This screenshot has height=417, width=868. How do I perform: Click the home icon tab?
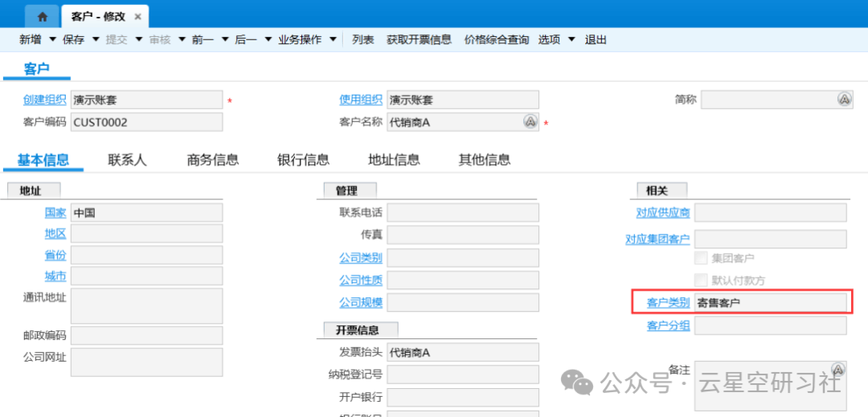42,16
